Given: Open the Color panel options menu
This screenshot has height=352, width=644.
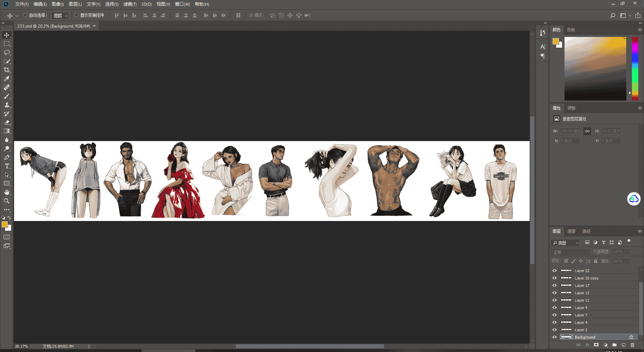Looking at the screenshot, I should (640, 30).
